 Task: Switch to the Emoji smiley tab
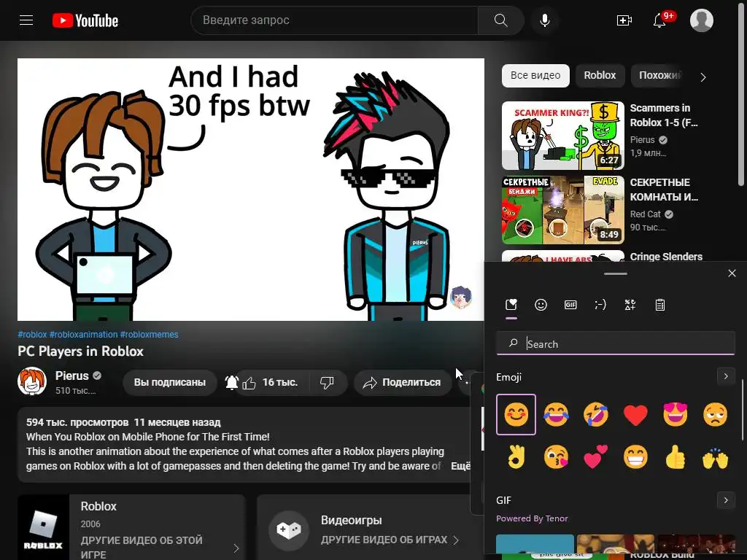pos(541,305)
